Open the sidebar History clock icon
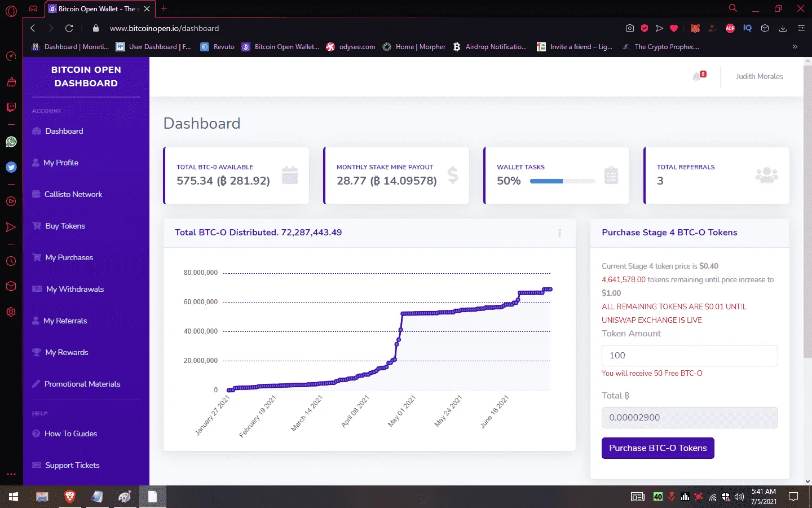Image resolution: width=812 pixels, height=508 pixels. pyautogui.click(x=11, y=261)
